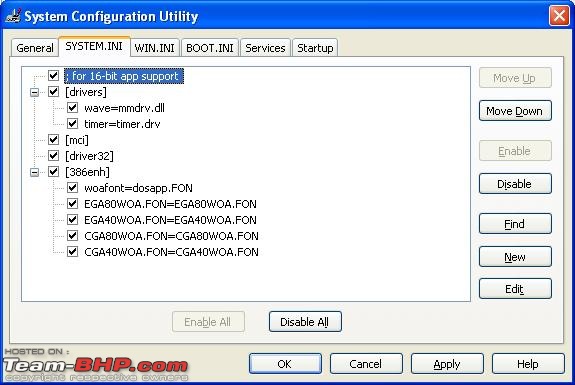Go to the BOOT.INI tab
575x385 pixels.
pos(210,48)
